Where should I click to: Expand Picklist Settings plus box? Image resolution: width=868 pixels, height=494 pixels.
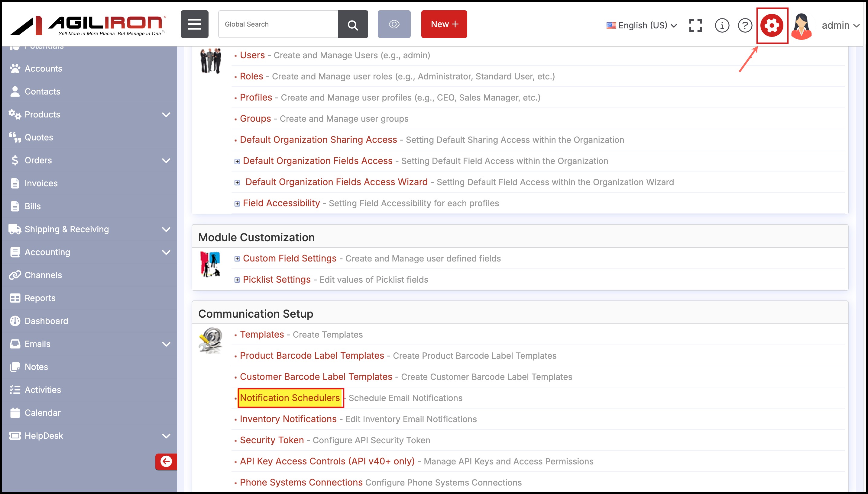click(237, 280)
